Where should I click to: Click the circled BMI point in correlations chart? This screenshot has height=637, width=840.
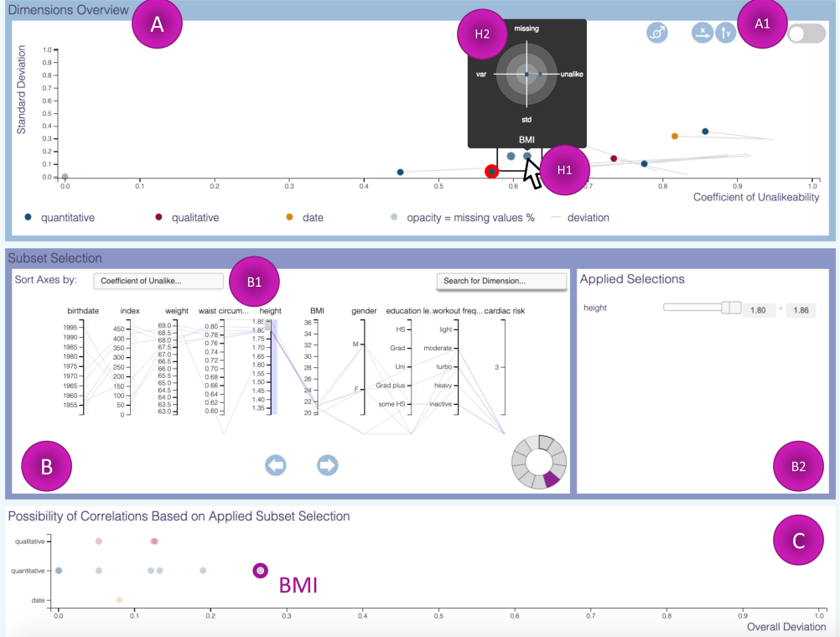(261, 571)
